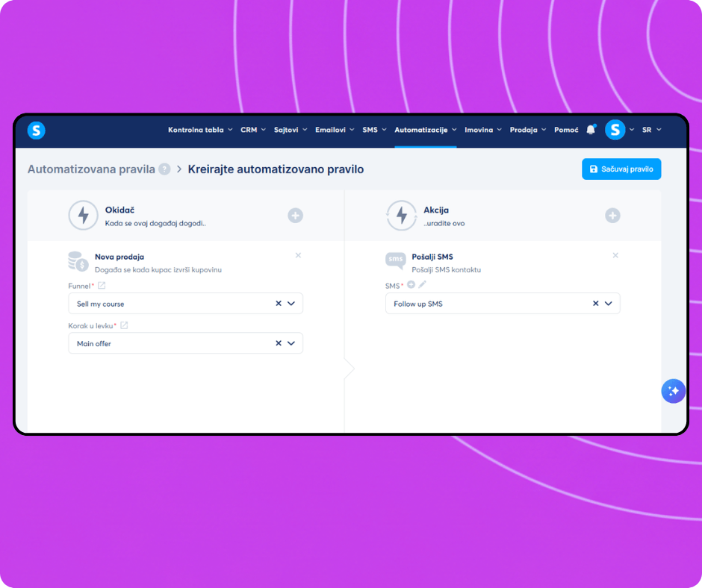
Task: Click the Akcija lightning bolt icon
Action: click(402, 215)
